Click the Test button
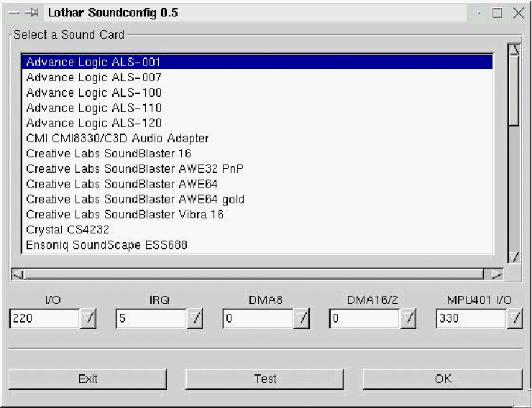 point(265,379)
